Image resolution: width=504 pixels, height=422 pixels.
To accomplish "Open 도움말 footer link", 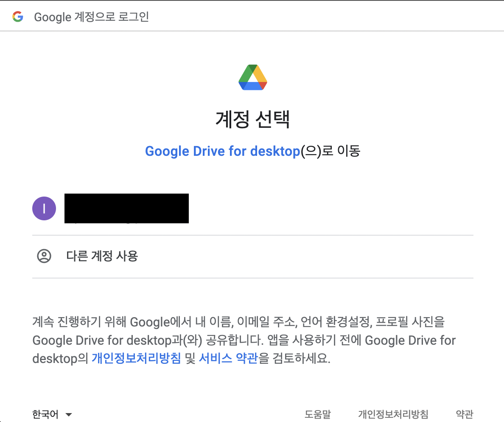I will [x=318, y=414].
